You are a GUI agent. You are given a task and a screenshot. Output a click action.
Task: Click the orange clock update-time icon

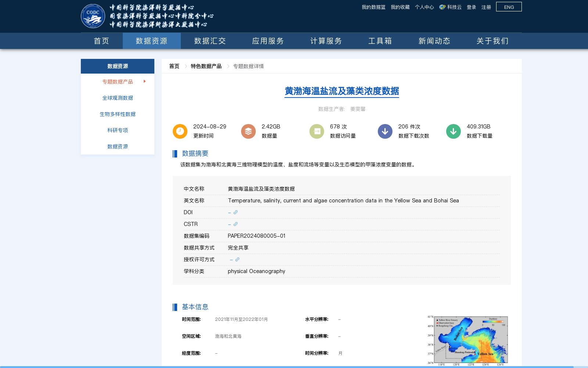tap(180, 131)
